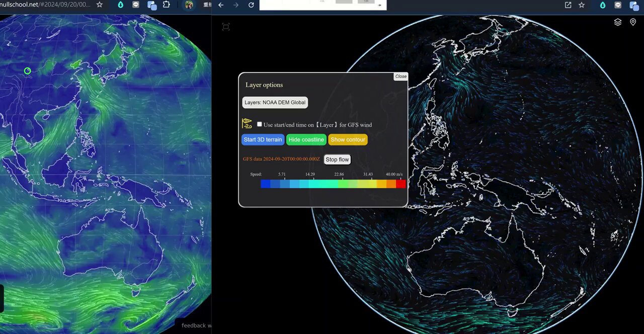
Task: Click the 22.86 speed label
Action: pos(339,174)
